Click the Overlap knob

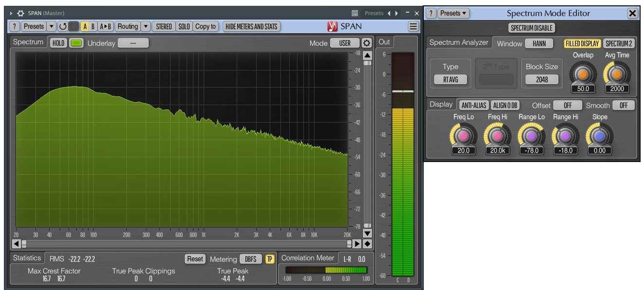point(583,74)
